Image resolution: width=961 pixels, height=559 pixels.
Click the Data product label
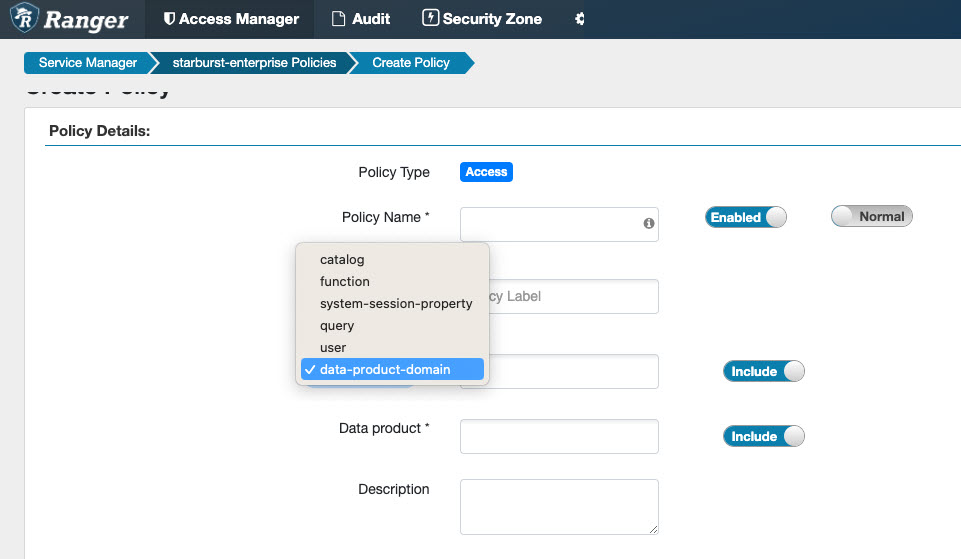(x=384, y=428)
